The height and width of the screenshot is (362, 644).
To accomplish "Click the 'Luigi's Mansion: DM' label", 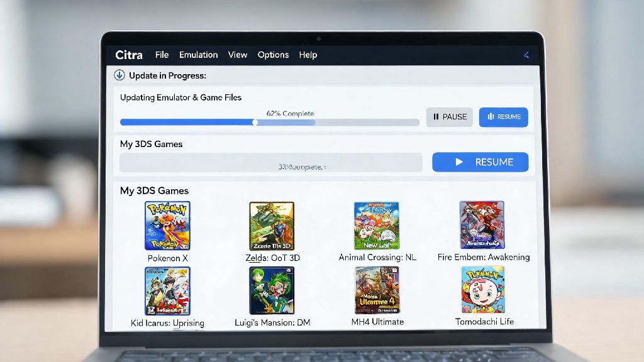I will 272,322.
